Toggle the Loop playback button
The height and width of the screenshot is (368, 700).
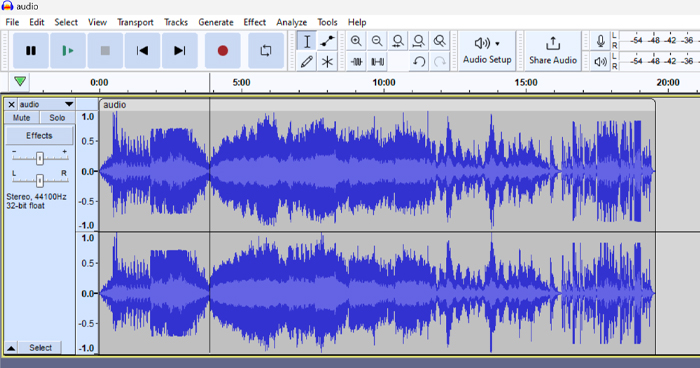point(266,50)
